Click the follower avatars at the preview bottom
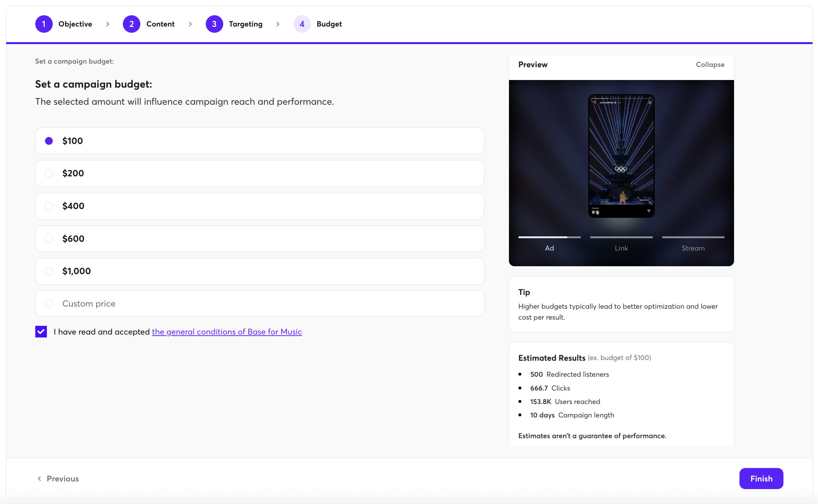Screen dimensions: 818x504 (596, 212)
